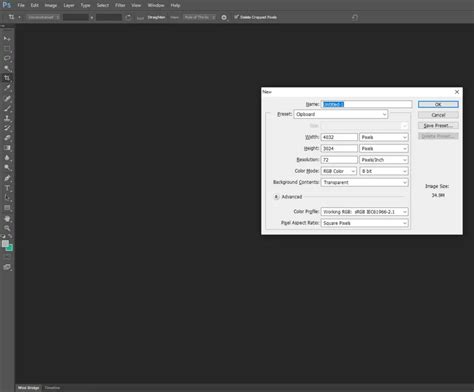Select the Hand tool
Image resolution: width=474 pixels, height=392 pixels.
(x=7, y=218)
